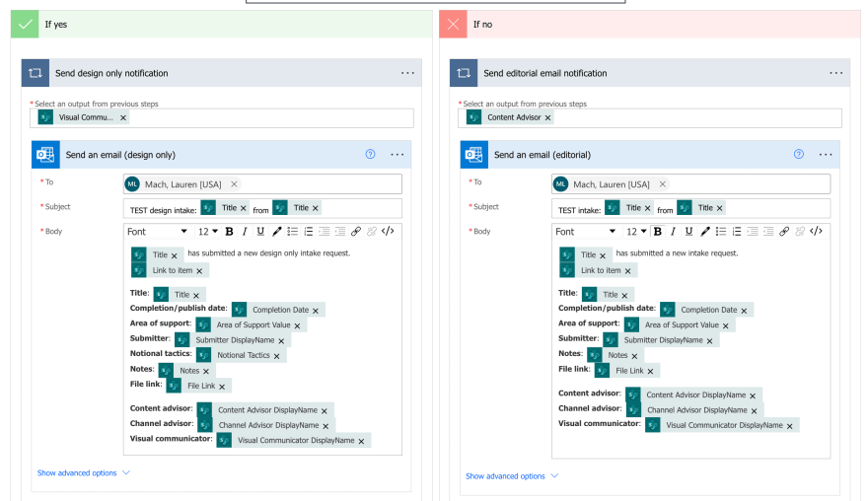
Task: Remove Visual Communicator DisplayName token in editorial email
Action: point(790,426)
